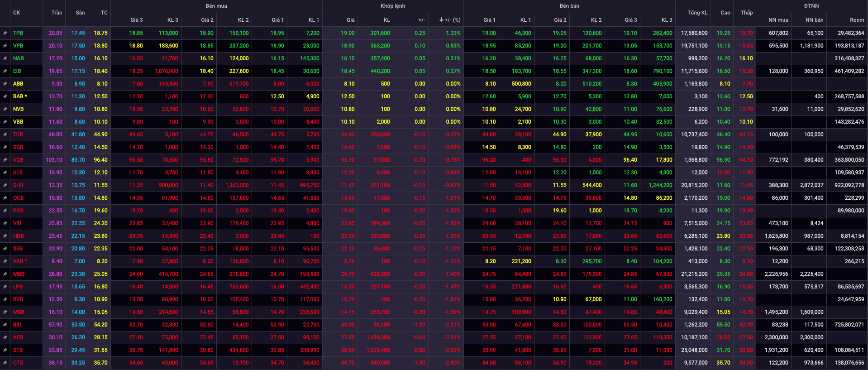Open the STB ticker symbol
This screenshot has height=370, width=868.
[x=18, y=350]
